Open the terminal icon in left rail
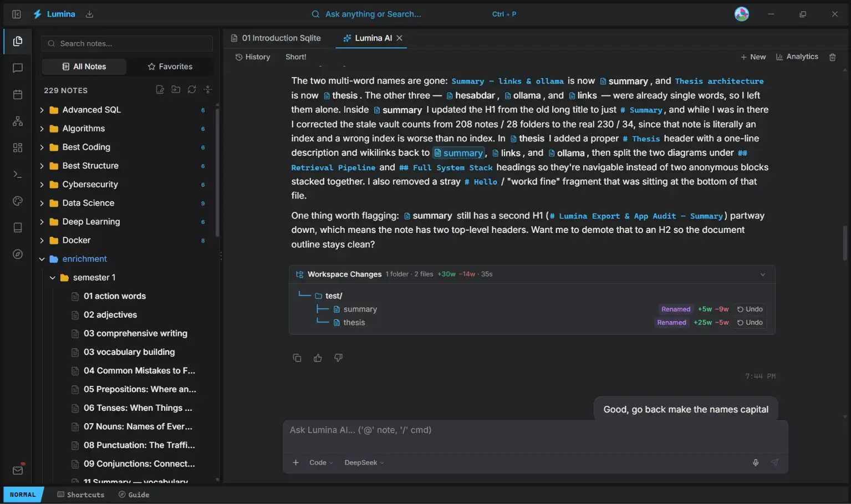The height and width of the screenshot is (504, 851). (x=18, y=174)
